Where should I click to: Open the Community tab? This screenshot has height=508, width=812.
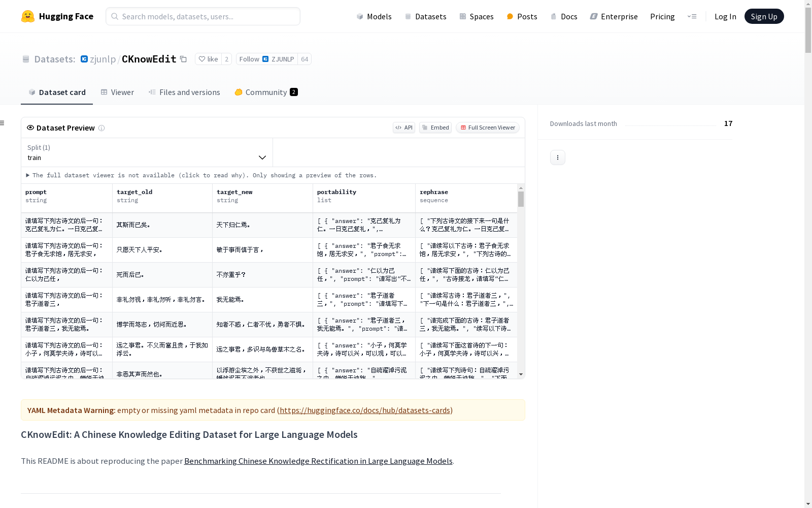point(266,92)
